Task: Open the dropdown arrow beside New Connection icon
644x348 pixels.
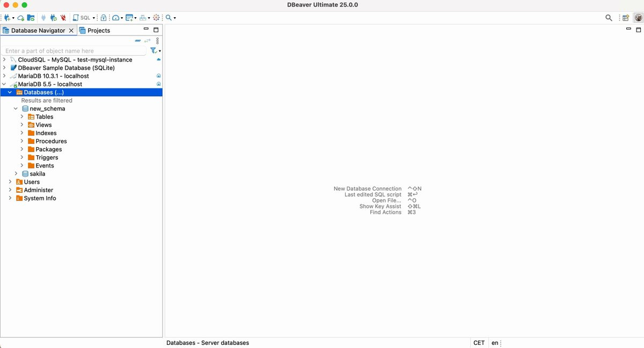Action: 13,18
